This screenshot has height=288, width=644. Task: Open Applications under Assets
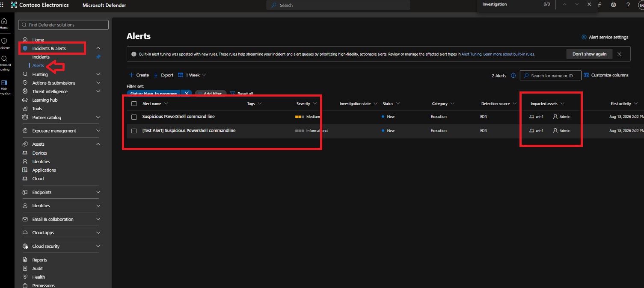pyautogui.click(x=44, y=170)
